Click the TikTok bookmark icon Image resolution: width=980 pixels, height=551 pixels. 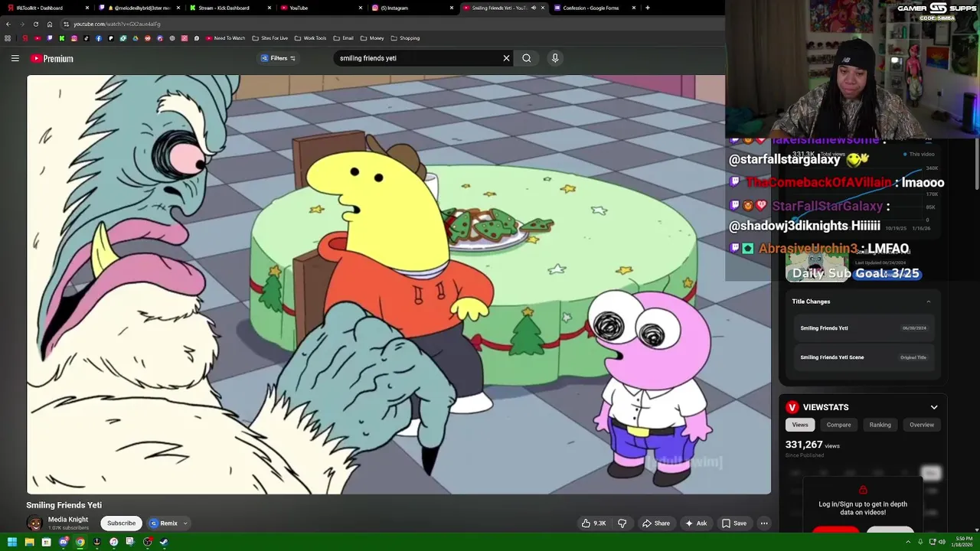coord(86,38)
